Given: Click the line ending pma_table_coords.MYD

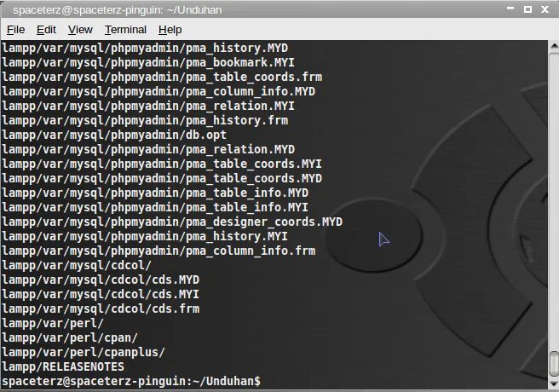Looking at the screenshot, I should tap(162, 178).
